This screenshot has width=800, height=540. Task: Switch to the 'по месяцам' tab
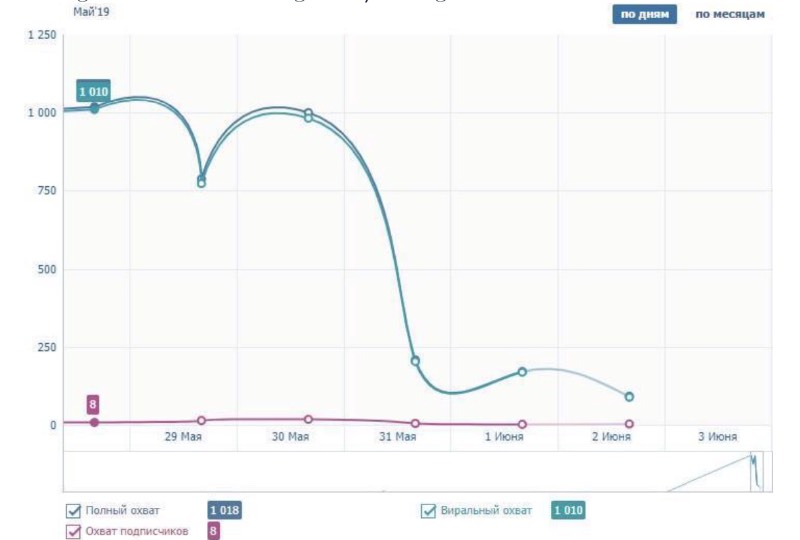point(730,14)
